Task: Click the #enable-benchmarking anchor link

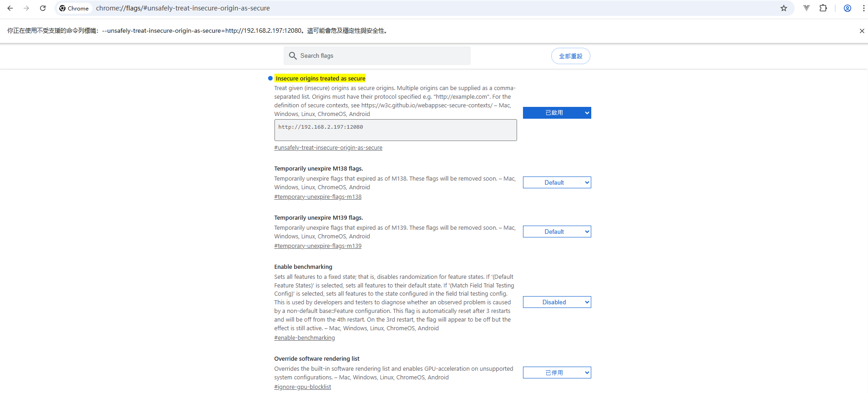Action: click(305, 338)
